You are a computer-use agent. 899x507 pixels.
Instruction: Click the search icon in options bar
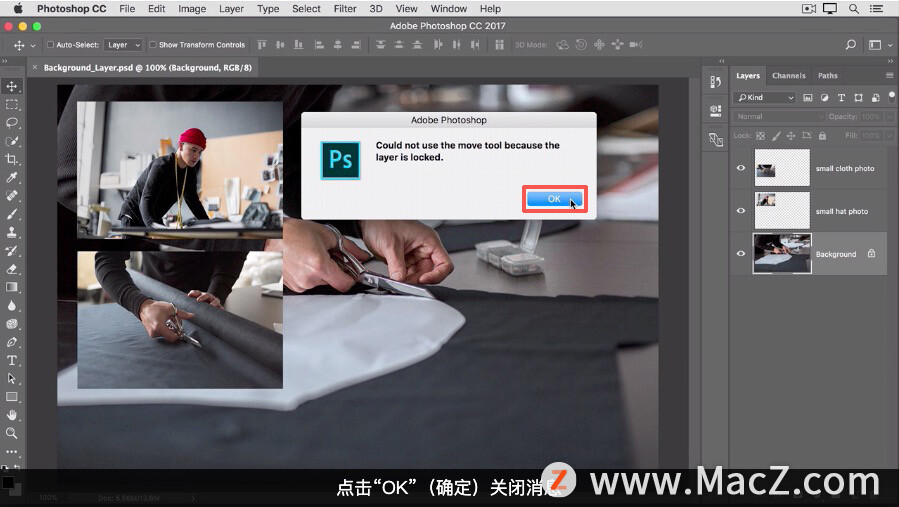click(851, 45)
